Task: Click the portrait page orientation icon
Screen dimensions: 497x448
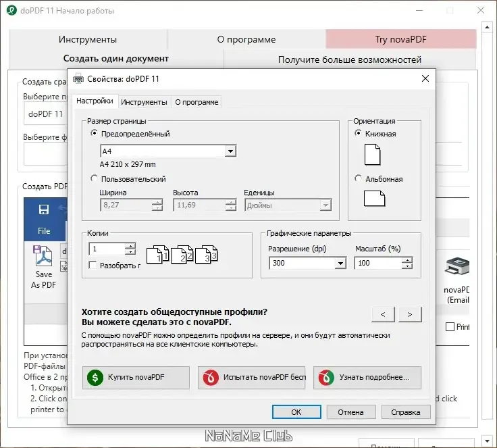Action: [372, 155]
